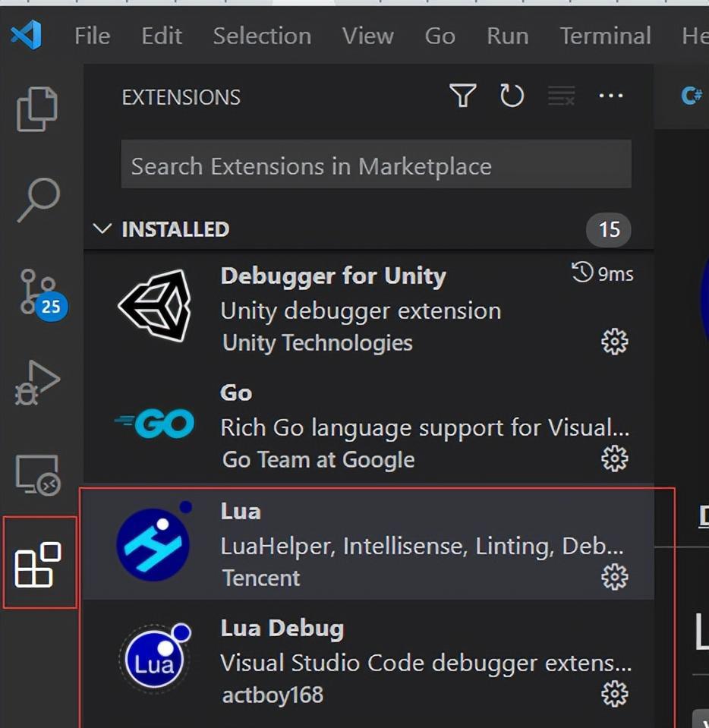Open the Terminal menu
Image resolution: width=709 pixels, height=728 pixels.
tap(606, 36)
